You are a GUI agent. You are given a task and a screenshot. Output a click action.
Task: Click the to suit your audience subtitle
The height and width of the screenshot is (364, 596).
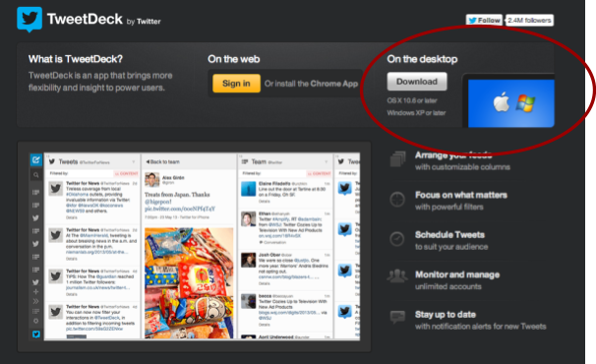tap(451, 247)
